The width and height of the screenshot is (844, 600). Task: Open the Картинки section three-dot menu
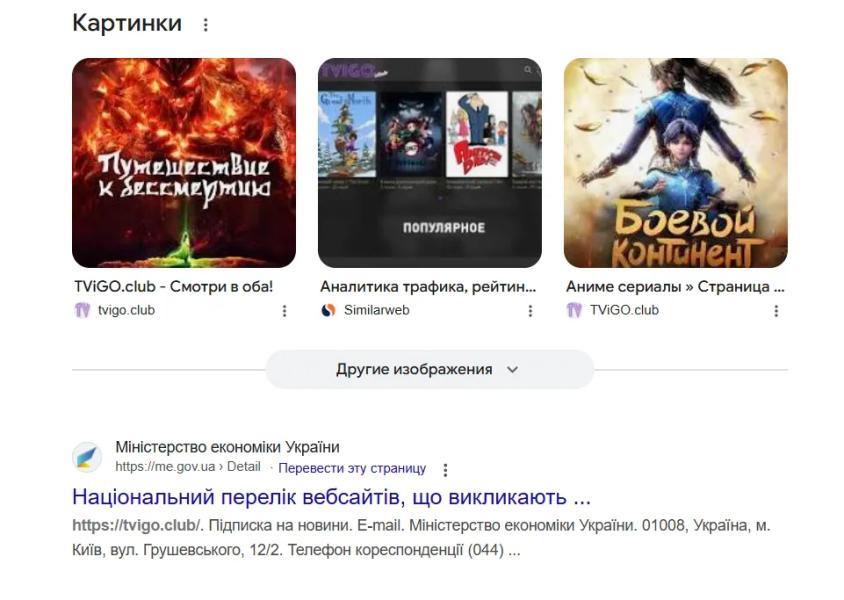pos(206,25)
